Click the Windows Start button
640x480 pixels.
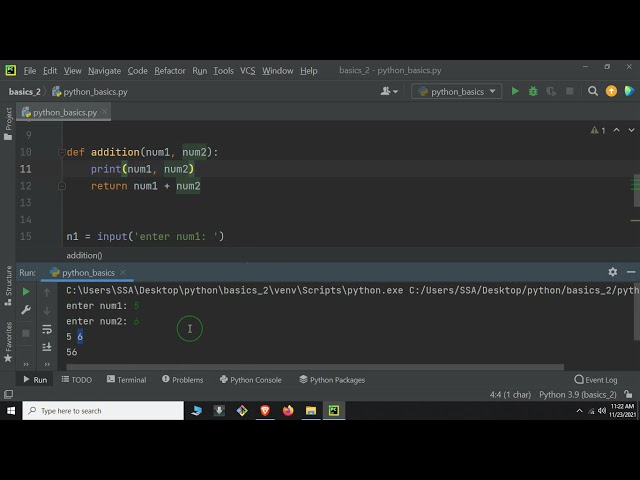11,411
